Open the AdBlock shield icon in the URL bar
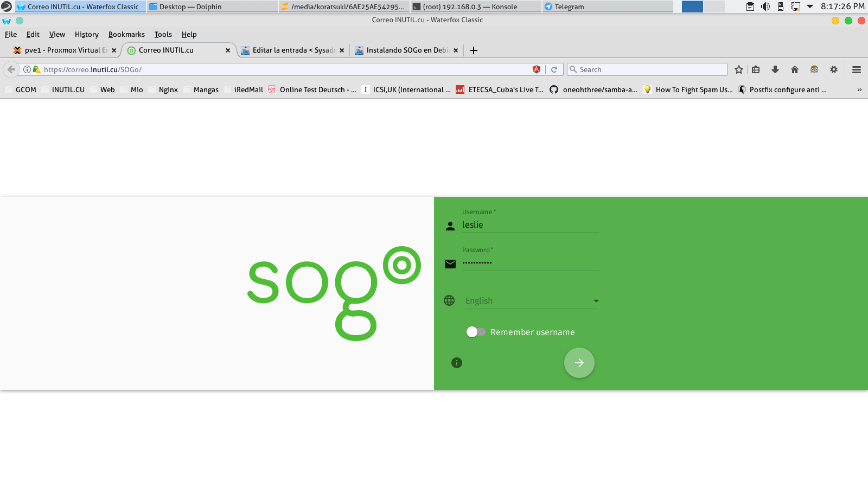 coord(537,69)
